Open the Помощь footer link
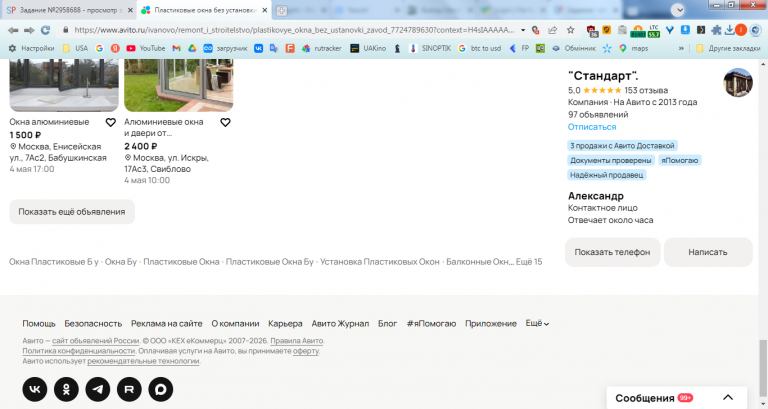The height and width of the screenshot is (409, 768). pyautogui.click(x=39, y=324)
